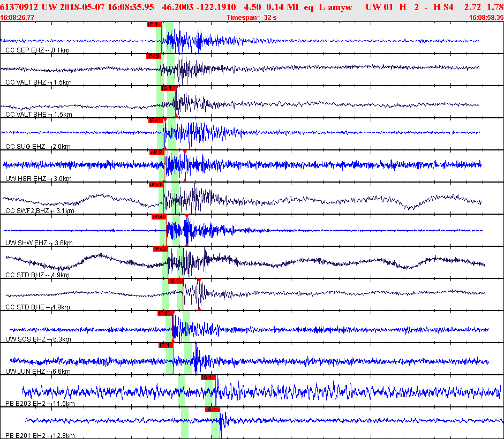Select the iP 1 pick flag on SEP EHZ trace

click(154, 24)
